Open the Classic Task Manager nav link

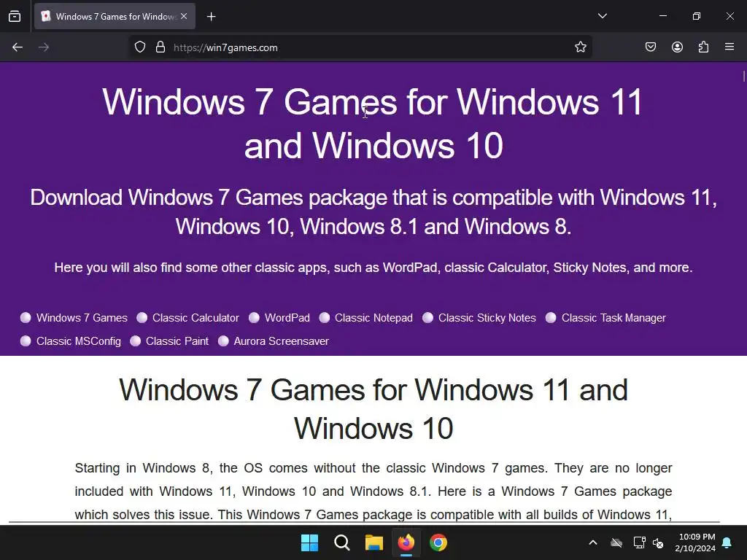(x=614, y=318)
